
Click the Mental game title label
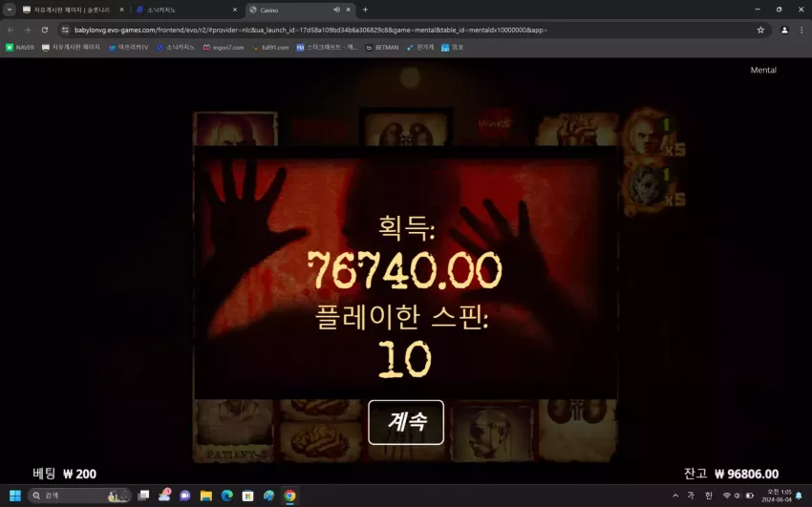click(x=763, y=70)
